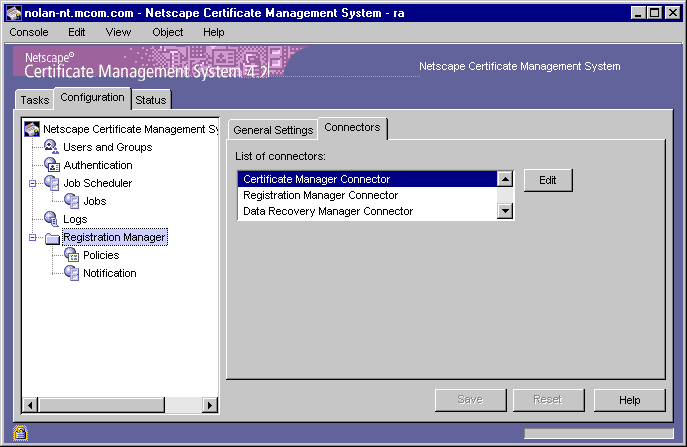
Task: Click the padlock security status icon
Action: [x=20, y=433]
